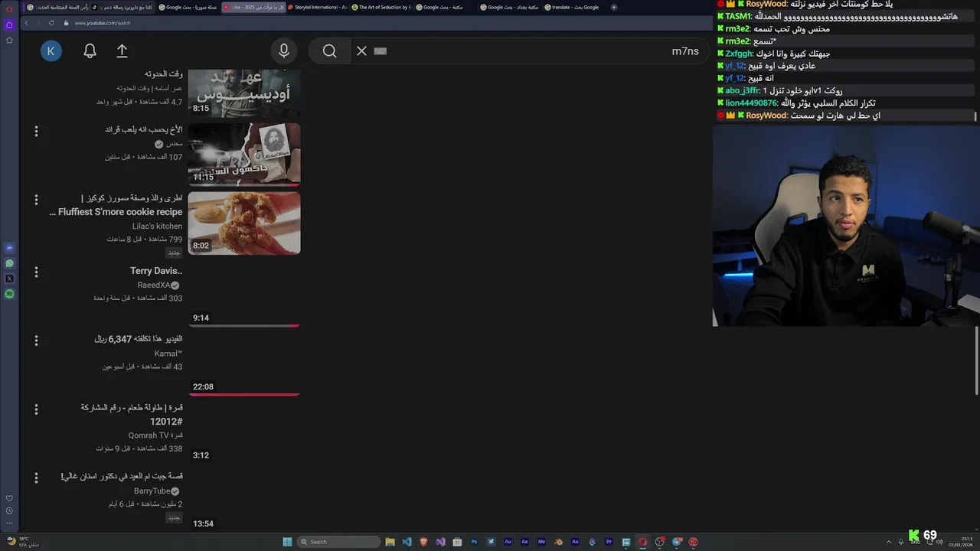
Task: Open Opera menu logo in sidebar
Action: [9, 9]
